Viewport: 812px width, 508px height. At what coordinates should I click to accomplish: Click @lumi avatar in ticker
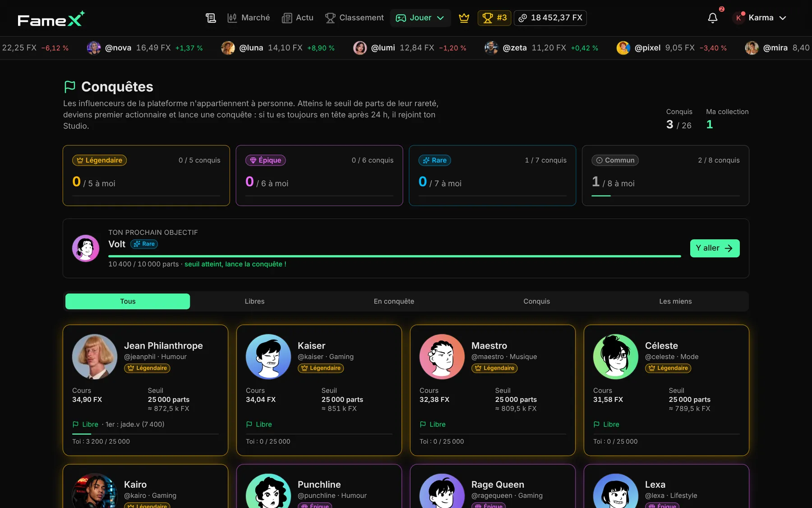[360, 48]
